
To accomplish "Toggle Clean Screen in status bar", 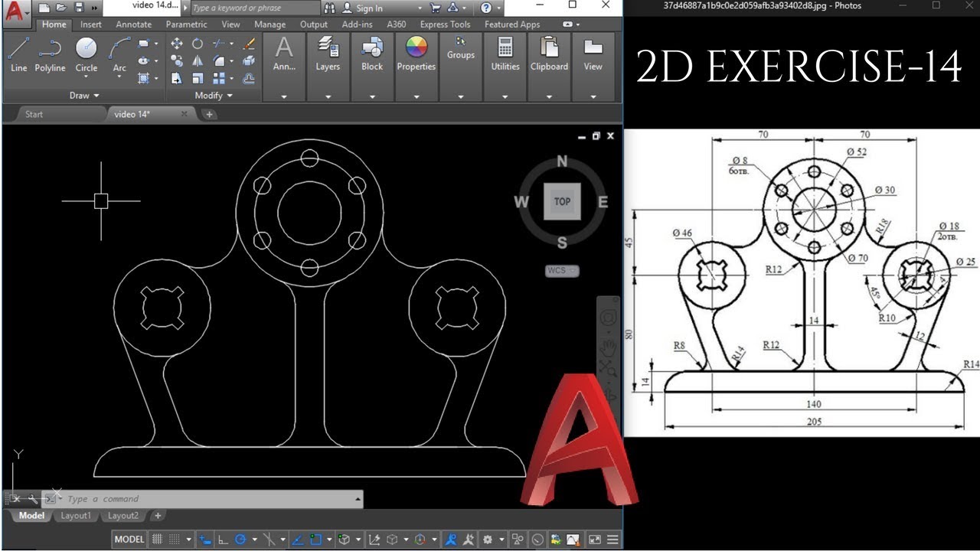I will tap(593, 540).
